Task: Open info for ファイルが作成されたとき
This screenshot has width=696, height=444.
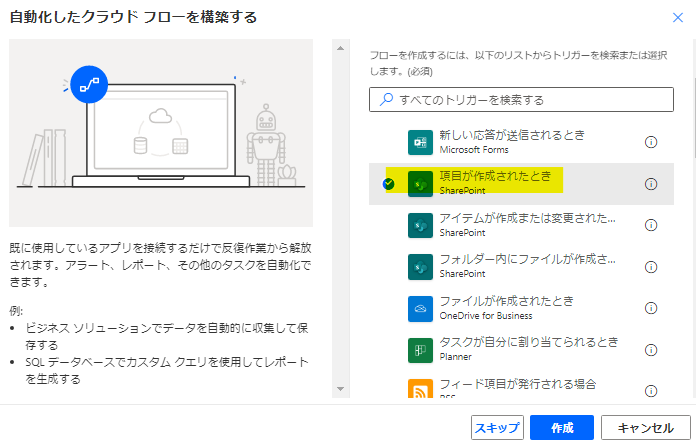Action: 650,308
